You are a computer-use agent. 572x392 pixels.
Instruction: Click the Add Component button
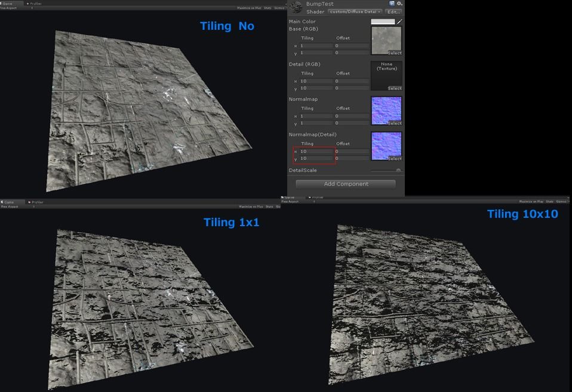tap(346, 184)
